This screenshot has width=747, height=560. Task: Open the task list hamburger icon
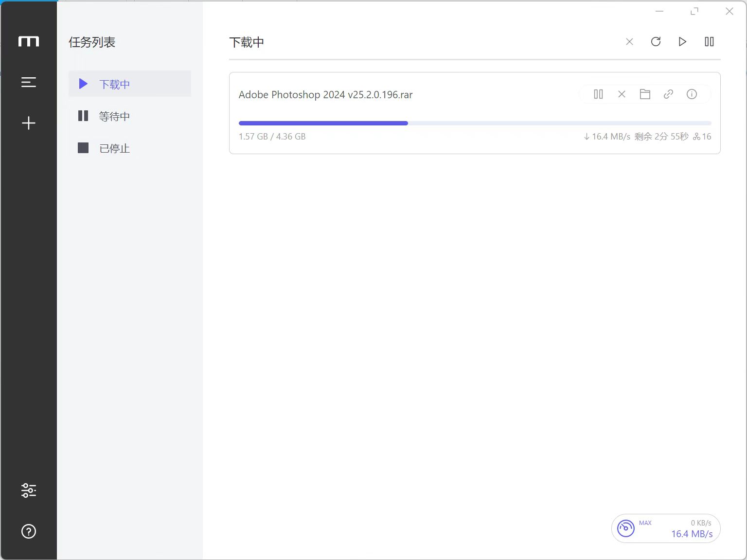click(x=29, y=82)
